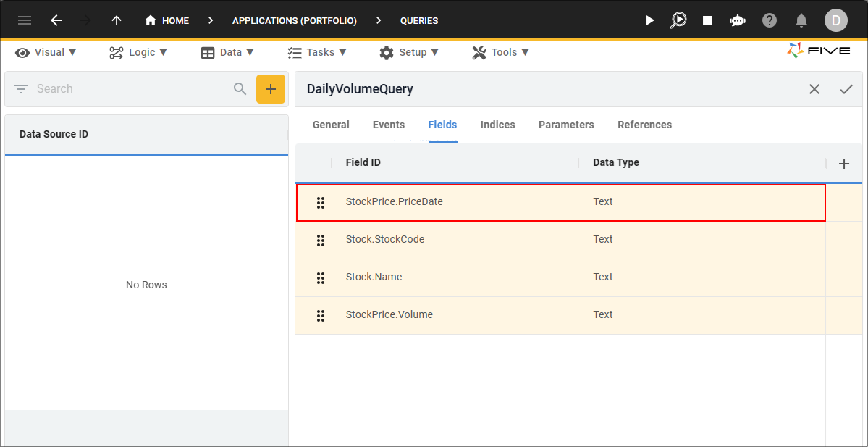Screen dimensions: 868x447
Task: Open the Tasks menu
Action: point(316,53)
